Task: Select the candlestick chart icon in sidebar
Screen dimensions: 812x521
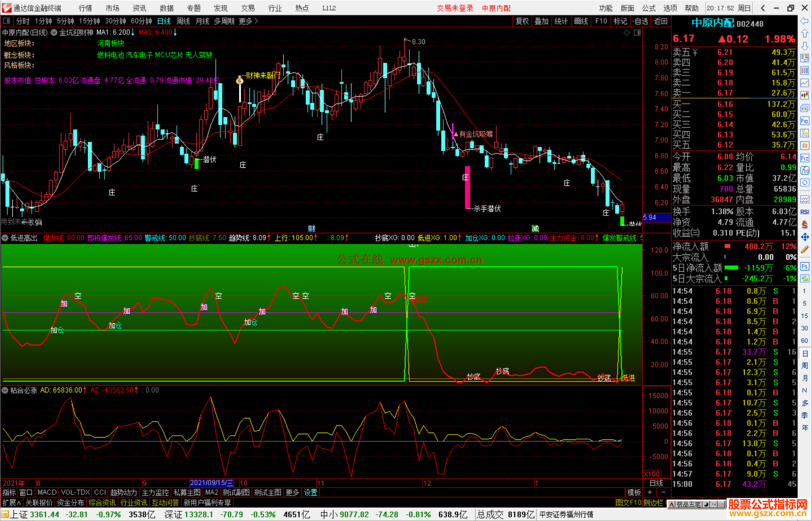Action: tap(804, 96)
